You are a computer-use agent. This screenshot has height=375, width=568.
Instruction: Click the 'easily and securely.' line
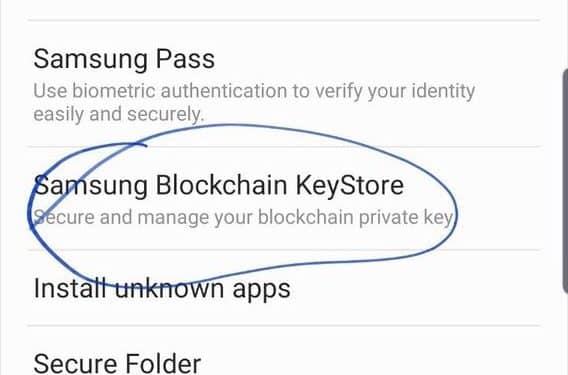pos(119,114)
